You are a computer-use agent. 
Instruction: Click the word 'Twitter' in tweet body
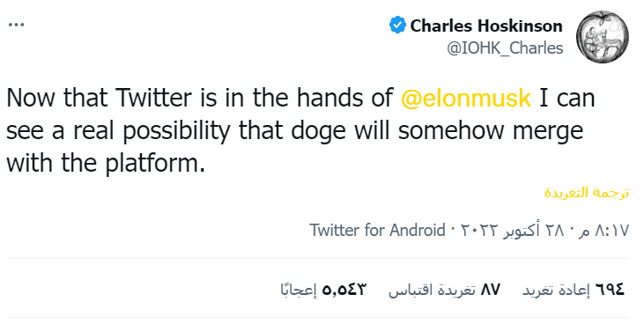pos(153,98)
